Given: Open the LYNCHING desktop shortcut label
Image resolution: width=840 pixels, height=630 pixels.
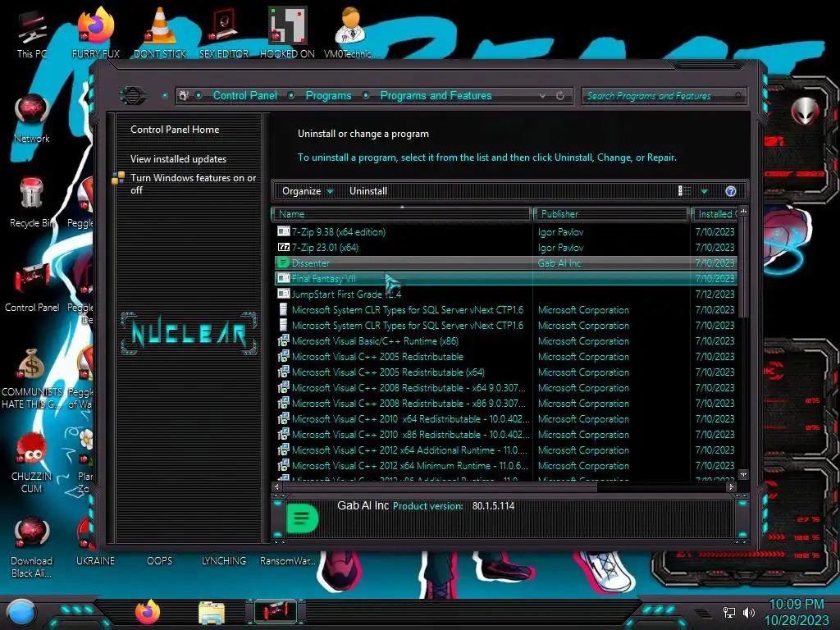Looking at the screenshot, I should click(x=223, y=561).
